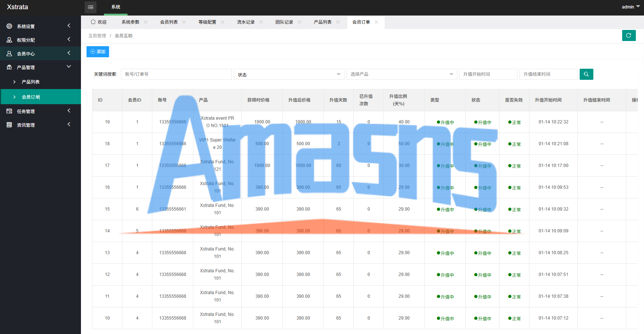The width and height of the screenshot is (644, 334).
Task: Close the 会员列表 tab
Action: [x=184, y=22]
